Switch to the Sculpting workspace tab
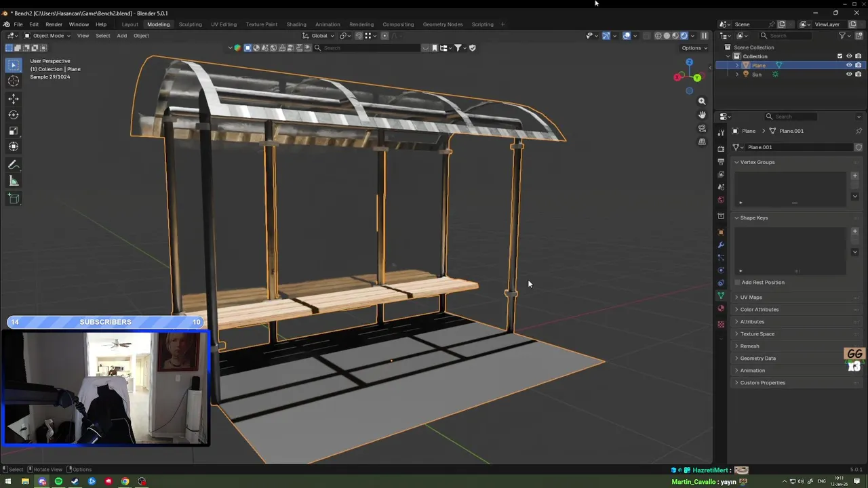Screen dimensions: 868x488 click(x=190, y=24)
